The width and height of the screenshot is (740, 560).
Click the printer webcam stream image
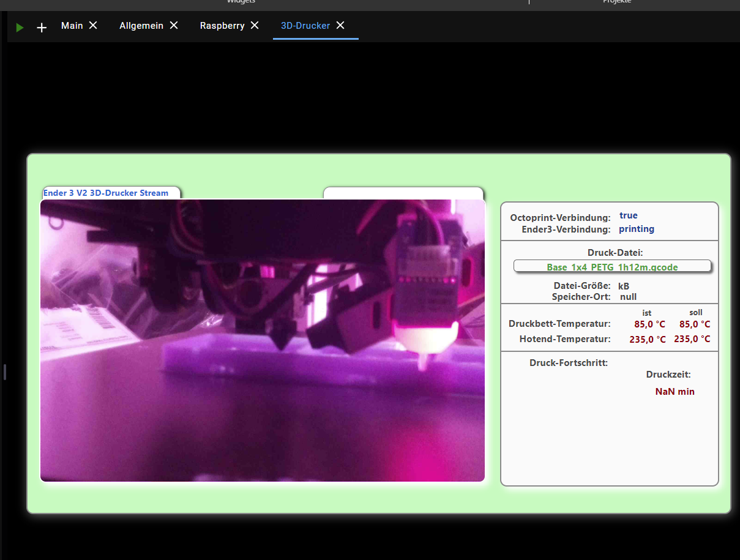262,340
